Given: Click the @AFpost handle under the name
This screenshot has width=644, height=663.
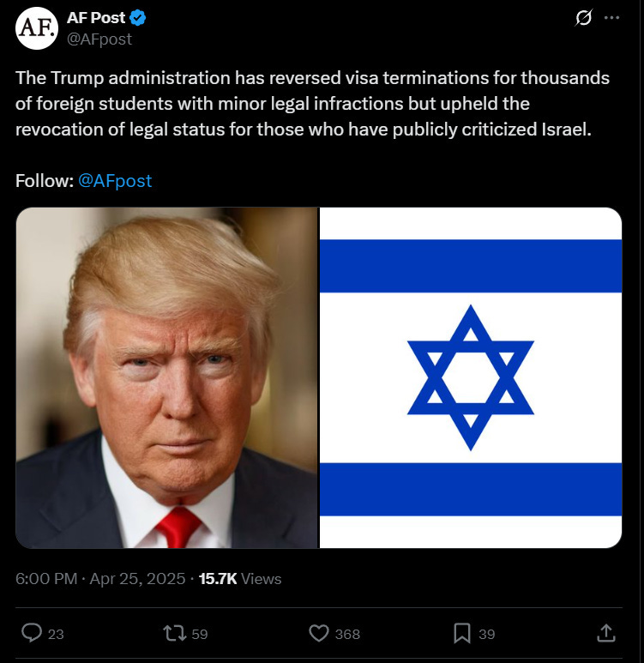Looking at the screenshot, I should [99, 39].
